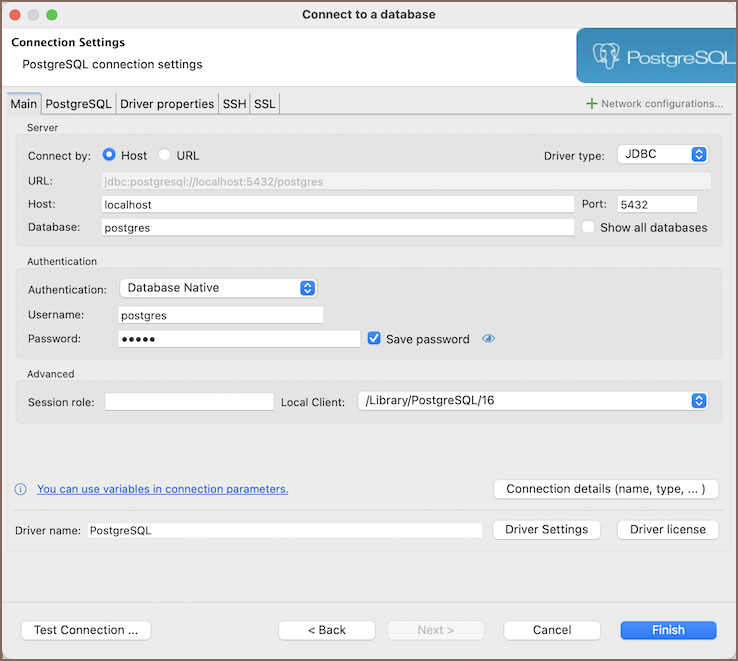
Task: Open the variables in connection parameters link
Action: point(162,490)
